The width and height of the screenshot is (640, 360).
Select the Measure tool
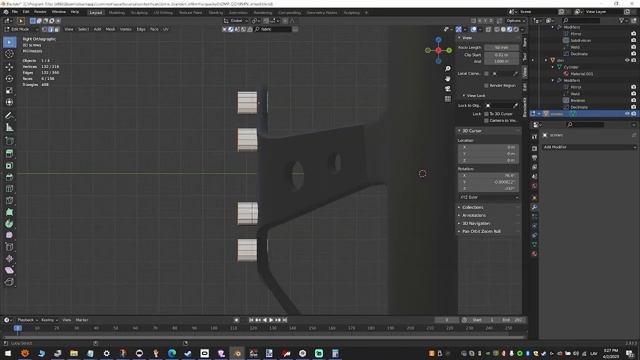pyautogui.click(x=9, y=128)
